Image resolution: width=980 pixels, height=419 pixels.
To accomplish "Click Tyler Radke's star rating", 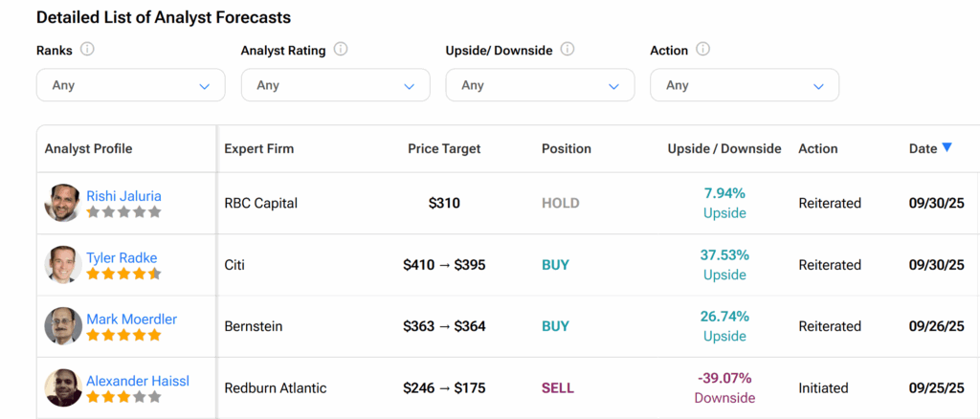I will tap(123, 274).
